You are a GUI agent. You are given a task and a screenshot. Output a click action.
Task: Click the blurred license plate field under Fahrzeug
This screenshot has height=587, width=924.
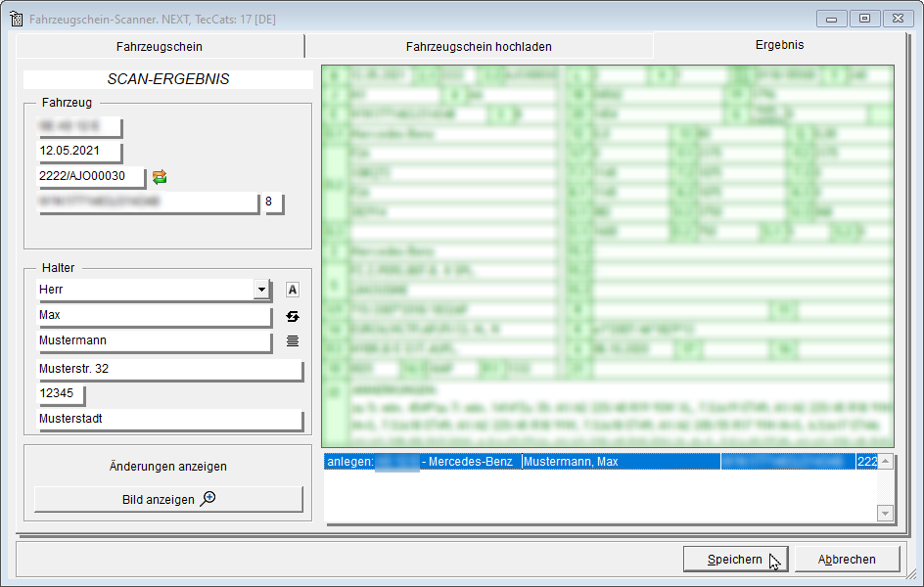pos(79,125)
